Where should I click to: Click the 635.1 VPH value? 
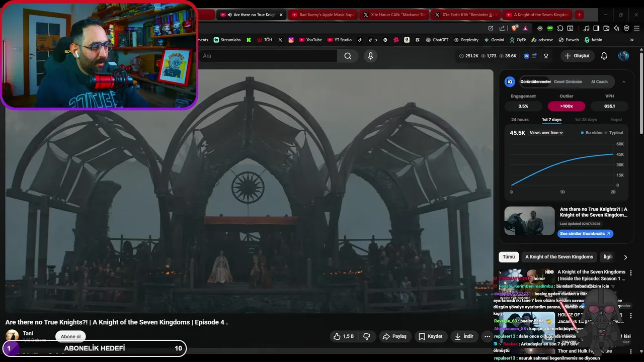tap(609, 106)
